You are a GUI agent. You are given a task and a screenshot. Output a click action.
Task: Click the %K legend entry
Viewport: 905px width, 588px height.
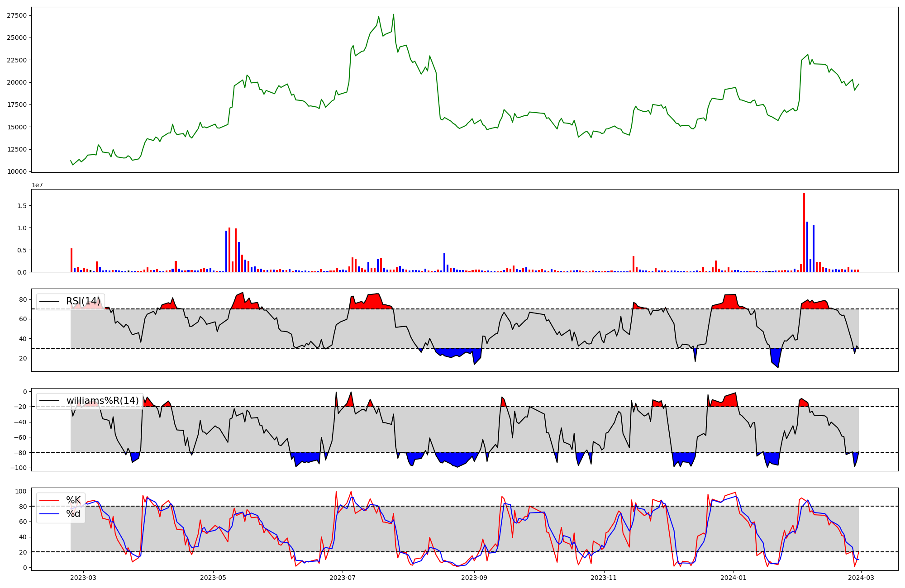[73, 500]
